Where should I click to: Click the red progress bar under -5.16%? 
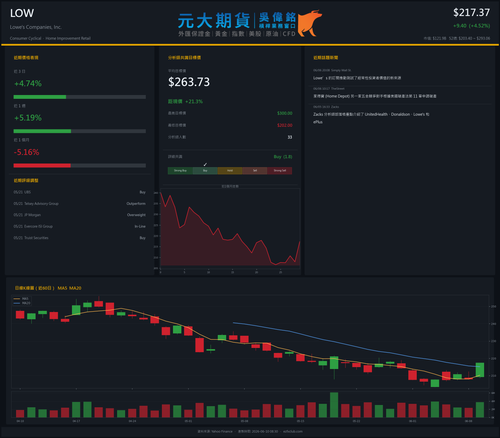(42, 166)
